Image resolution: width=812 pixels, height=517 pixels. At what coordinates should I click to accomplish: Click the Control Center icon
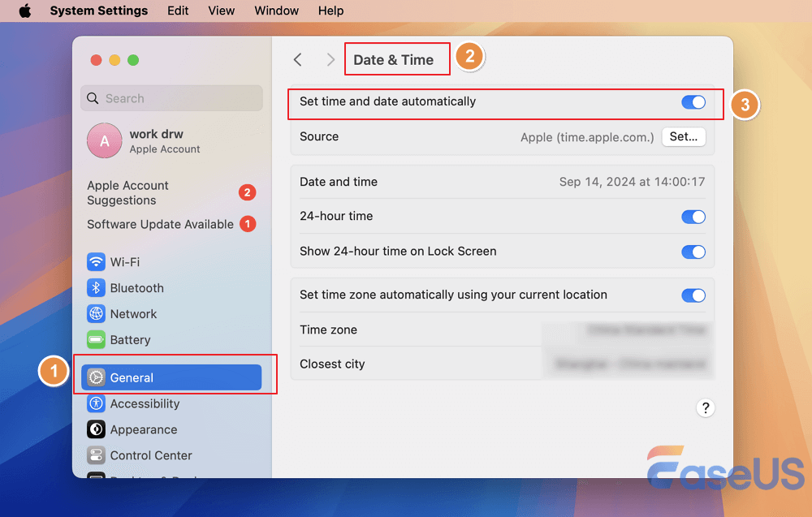(96, 455)
